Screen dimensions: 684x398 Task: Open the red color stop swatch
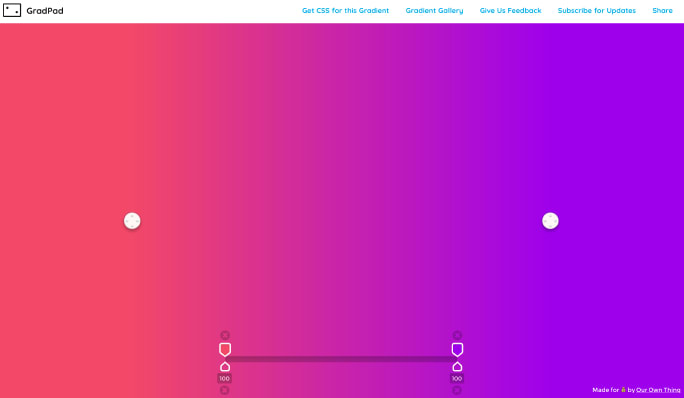(225, 350)
